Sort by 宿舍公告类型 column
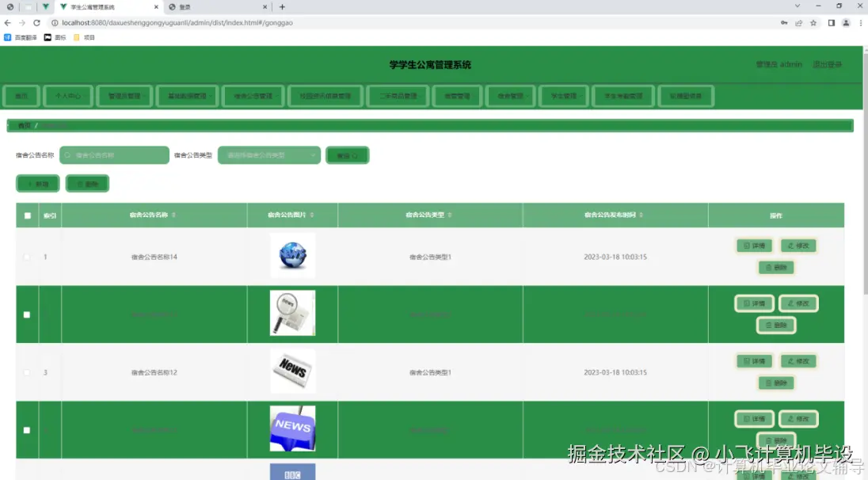The image size is (868, 480). 450,215
